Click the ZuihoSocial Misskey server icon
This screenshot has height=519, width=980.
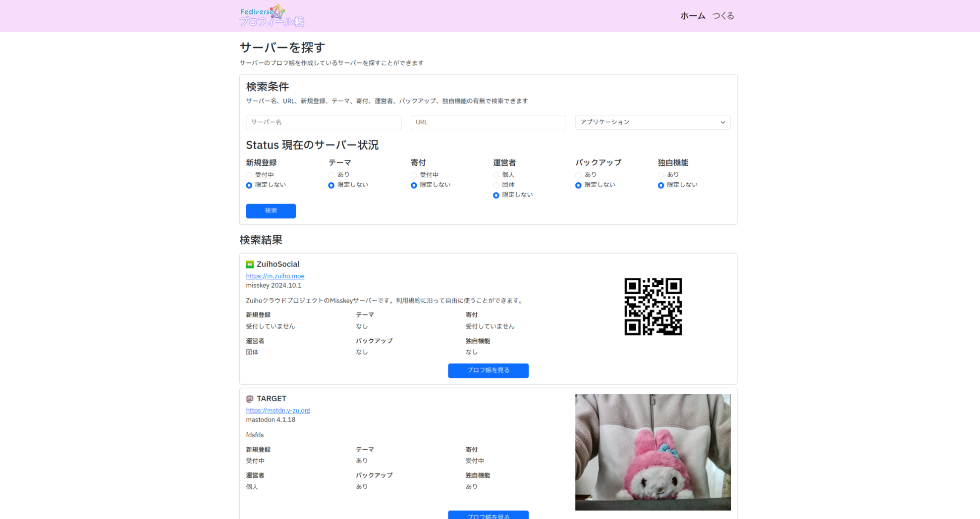(x=250, y=264)
